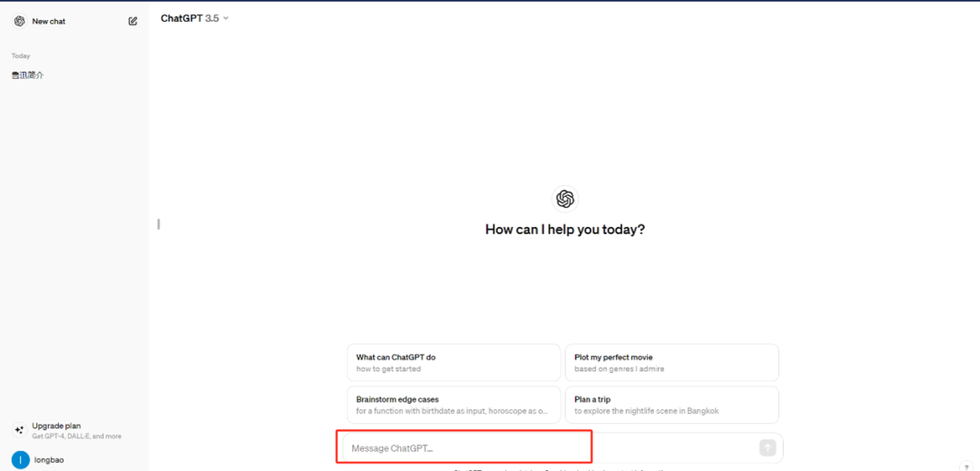Open the longbao account menu

(48, 459)
